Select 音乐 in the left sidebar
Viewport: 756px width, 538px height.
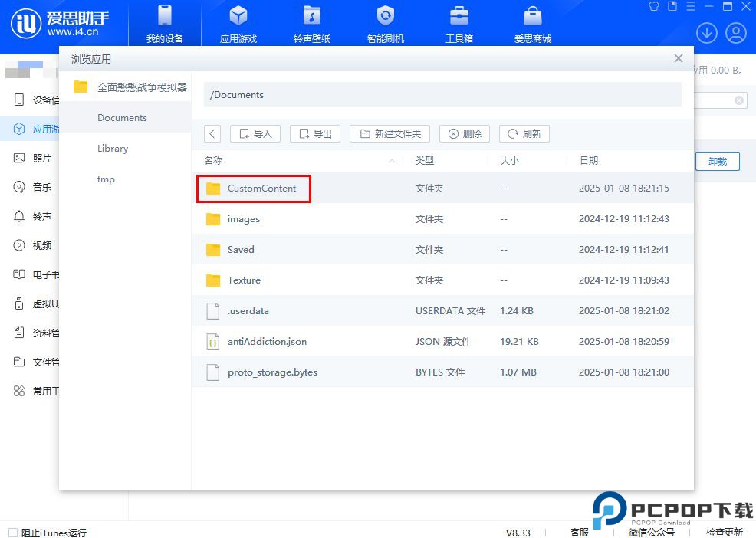pos(35,187)
